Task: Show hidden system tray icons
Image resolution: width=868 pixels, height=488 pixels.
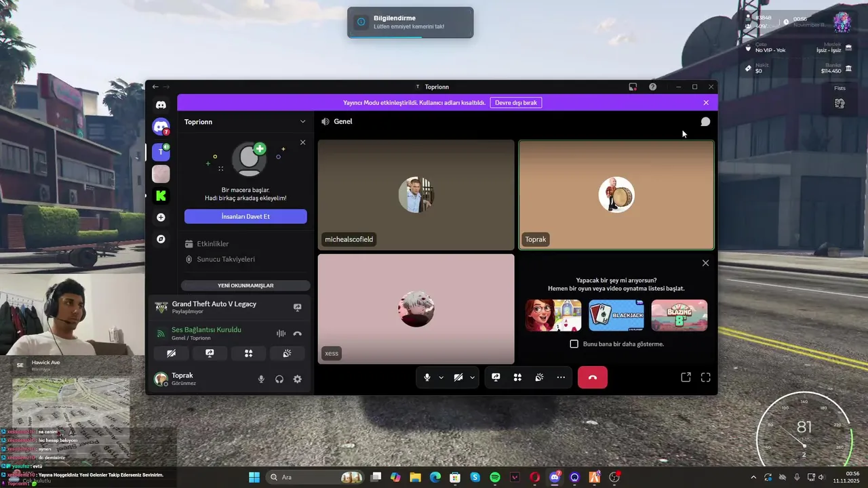Action: 753,477
